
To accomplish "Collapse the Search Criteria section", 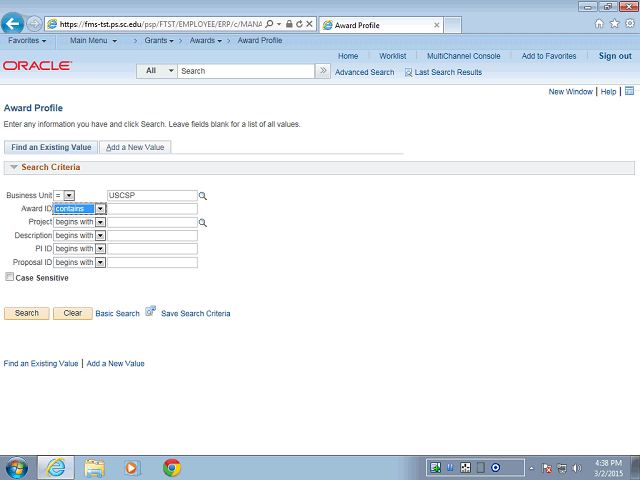I will [x=13, y=167].
